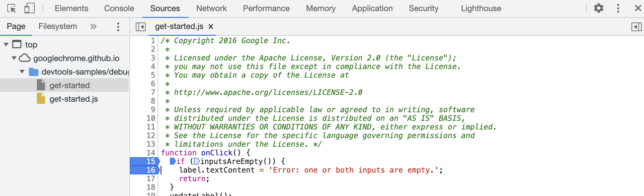Click the gray document icon of get-started
The height and width of the screenshot is (196, 644).
(41, 85)
